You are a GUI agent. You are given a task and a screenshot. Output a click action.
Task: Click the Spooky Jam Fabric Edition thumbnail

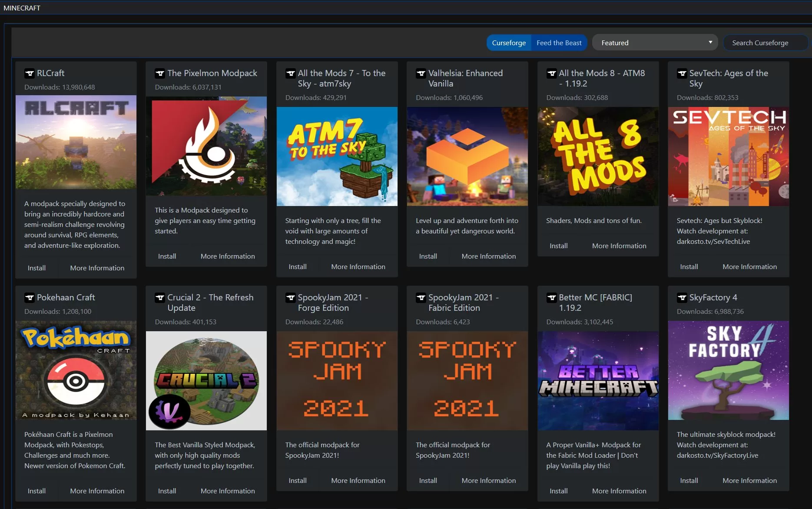[467, 381]
